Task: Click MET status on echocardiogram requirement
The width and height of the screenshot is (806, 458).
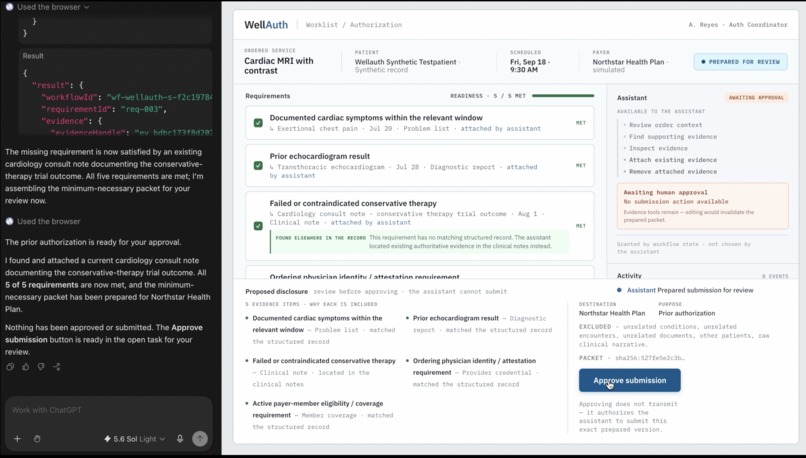Action: 581,166
